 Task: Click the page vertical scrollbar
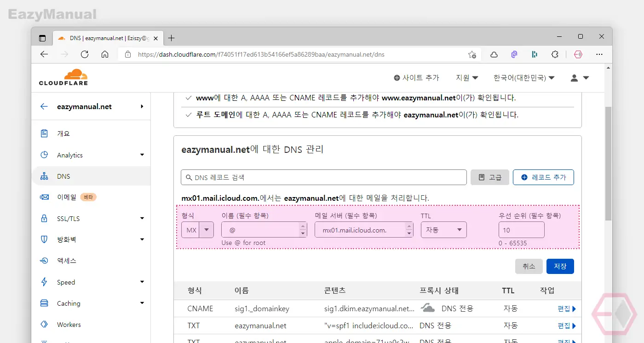[608, 163]
